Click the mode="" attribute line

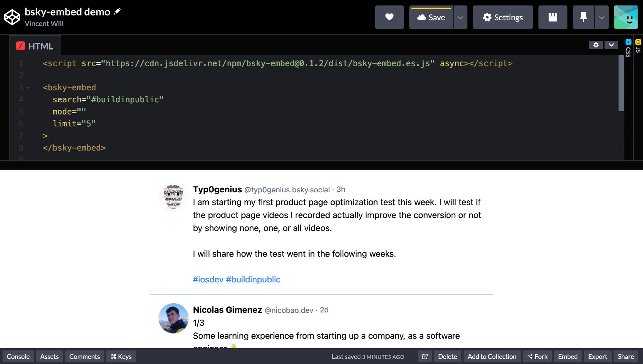(x=69, y=112)
